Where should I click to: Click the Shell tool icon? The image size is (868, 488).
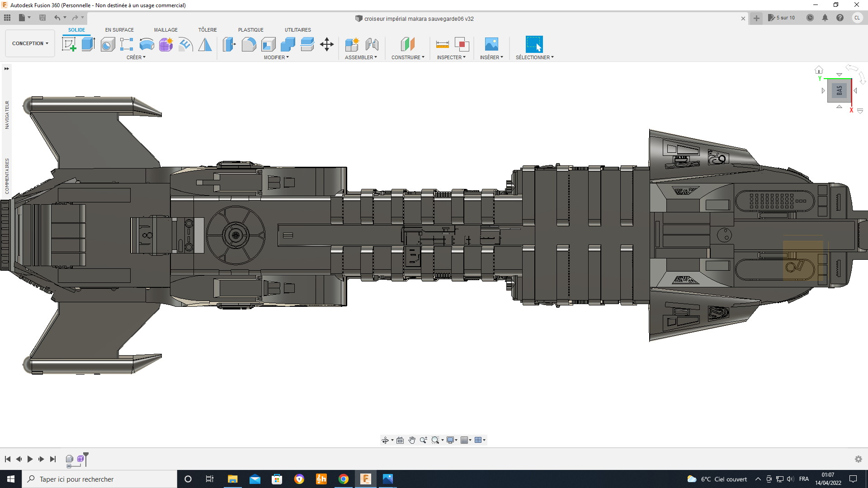point(269,44)
